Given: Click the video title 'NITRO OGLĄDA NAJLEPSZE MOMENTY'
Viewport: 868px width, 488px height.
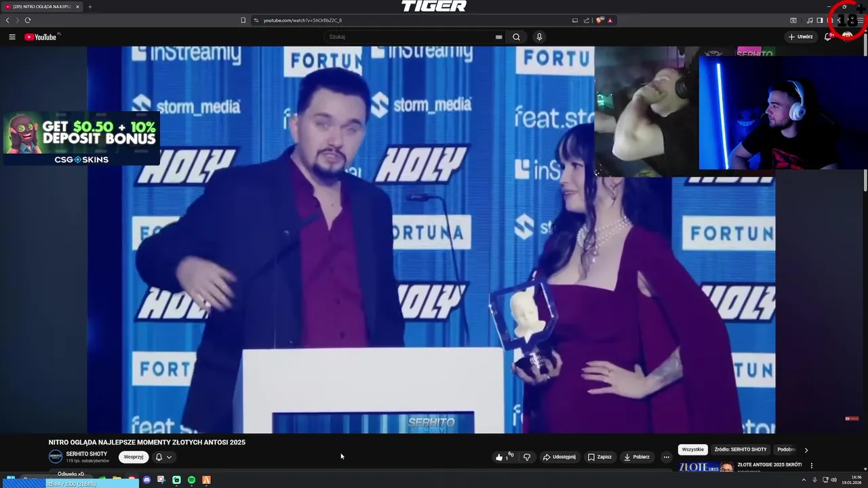Looking at the screenshot, I should coord(146,442).
